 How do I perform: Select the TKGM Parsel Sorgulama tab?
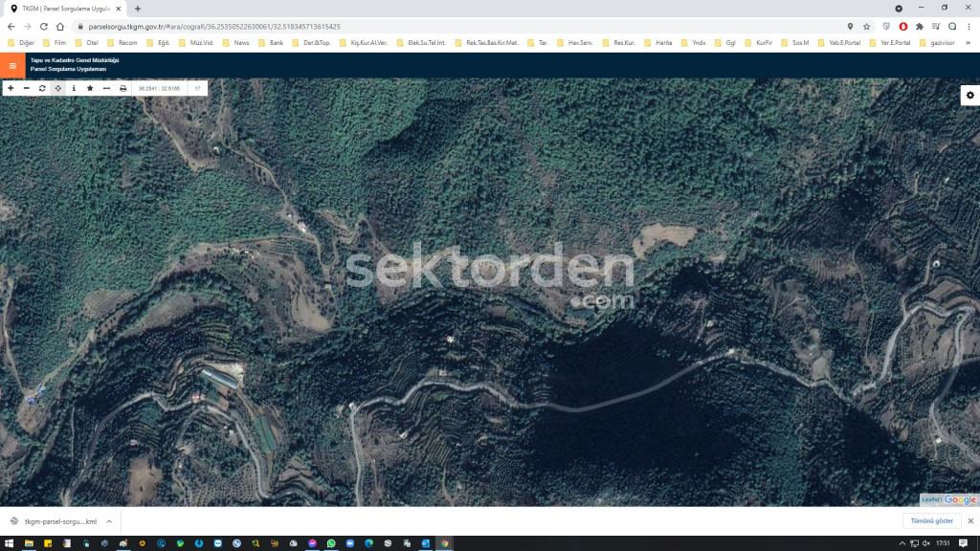pyautogui.click(x=64, y=9)
